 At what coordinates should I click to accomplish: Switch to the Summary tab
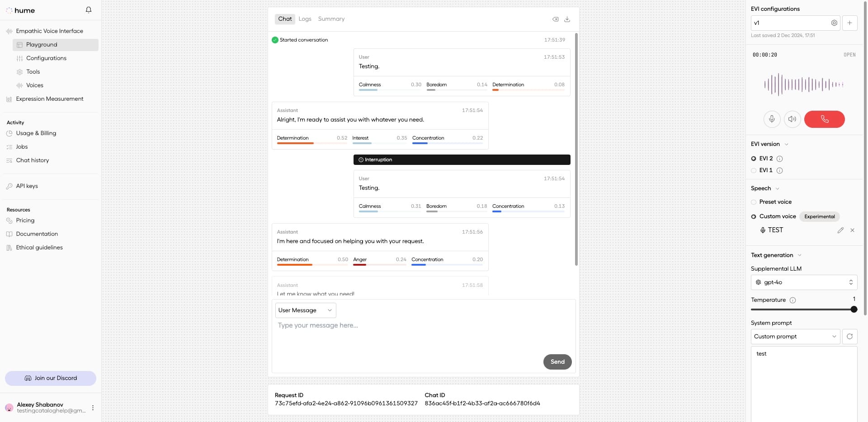tap(331, 19)
